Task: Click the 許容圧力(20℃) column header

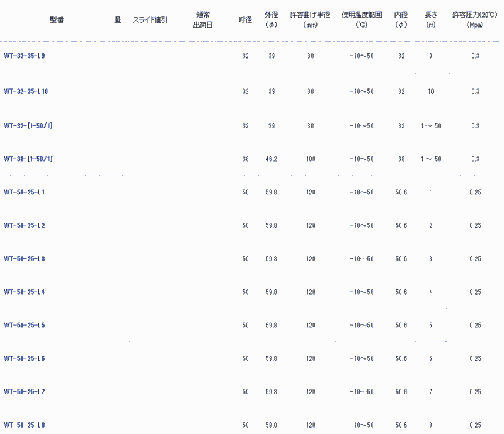Action: (475, 20)
